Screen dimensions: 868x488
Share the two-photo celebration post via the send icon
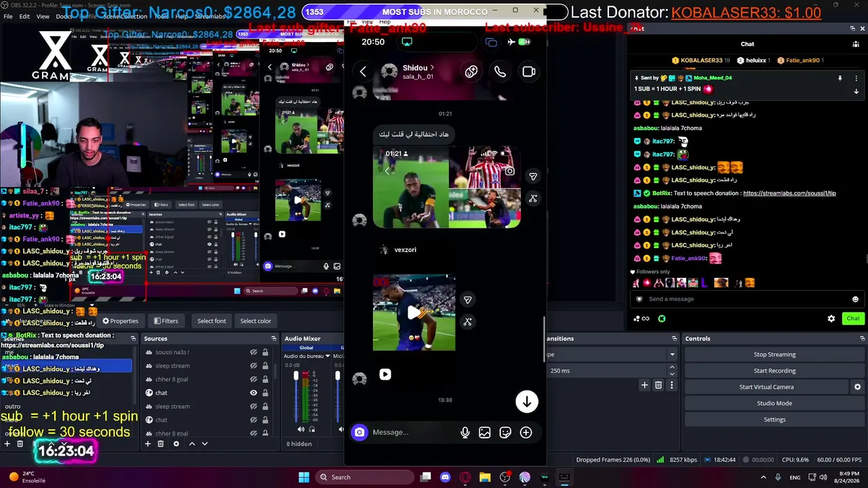pos(533,176)
